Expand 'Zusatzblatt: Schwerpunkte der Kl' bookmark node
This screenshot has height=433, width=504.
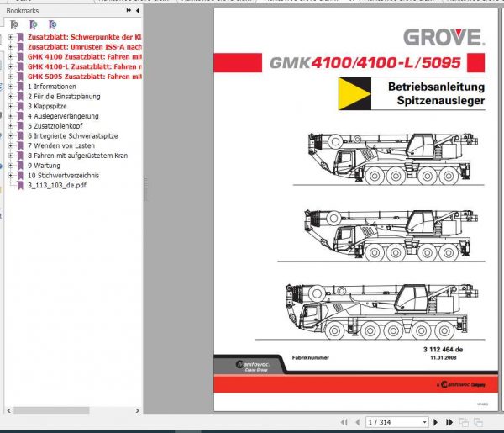[11, 37]
